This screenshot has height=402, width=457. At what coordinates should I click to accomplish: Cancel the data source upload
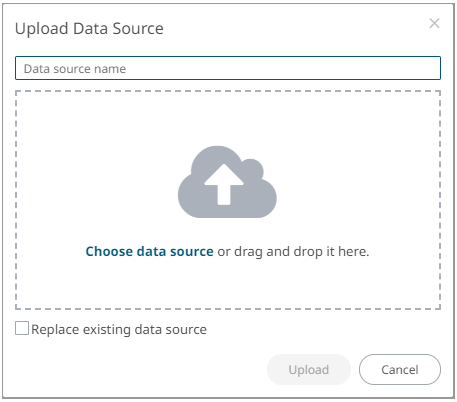tap(400, 370)
